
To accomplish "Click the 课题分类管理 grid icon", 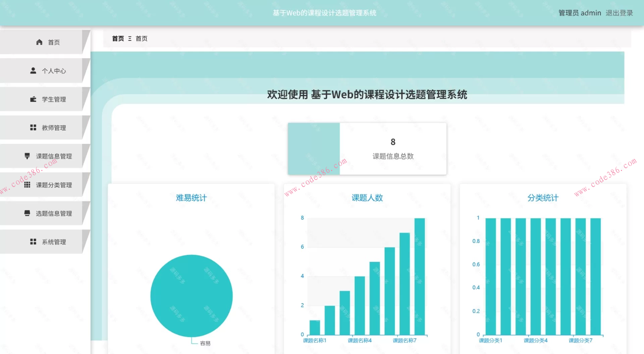I will tap(27, 185).
